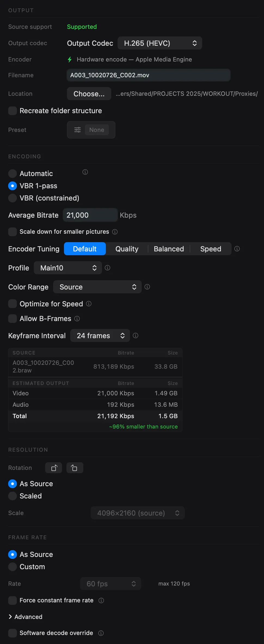
Task: Click info icon for Scale down option
Action: (x=115, y=232)
